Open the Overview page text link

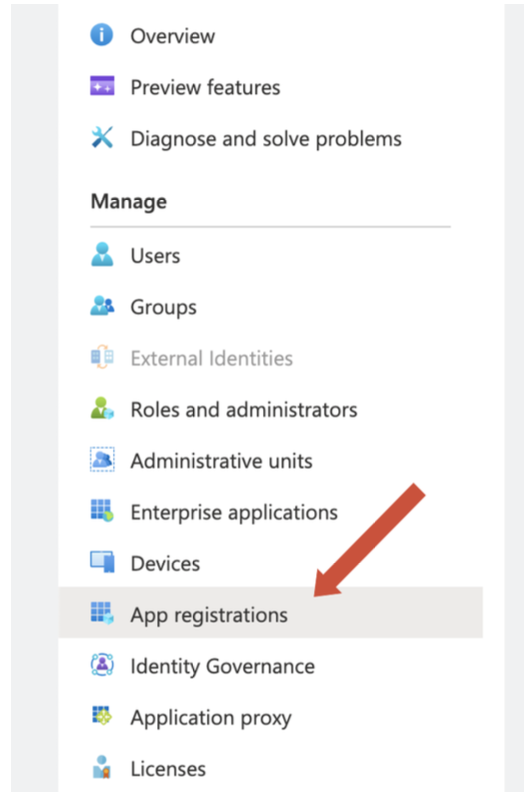(172, 36)
